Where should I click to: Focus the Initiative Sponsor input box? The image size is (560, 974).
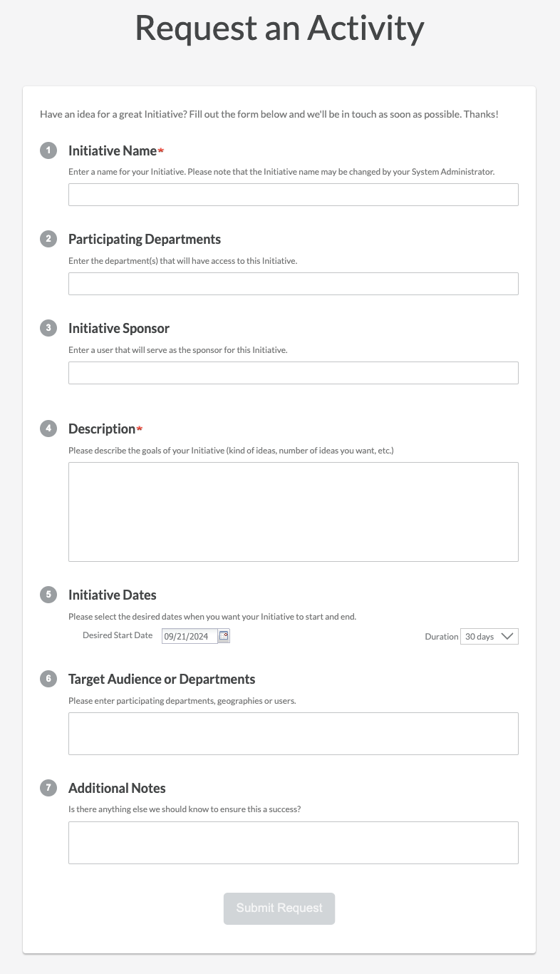tap(294, 373)
